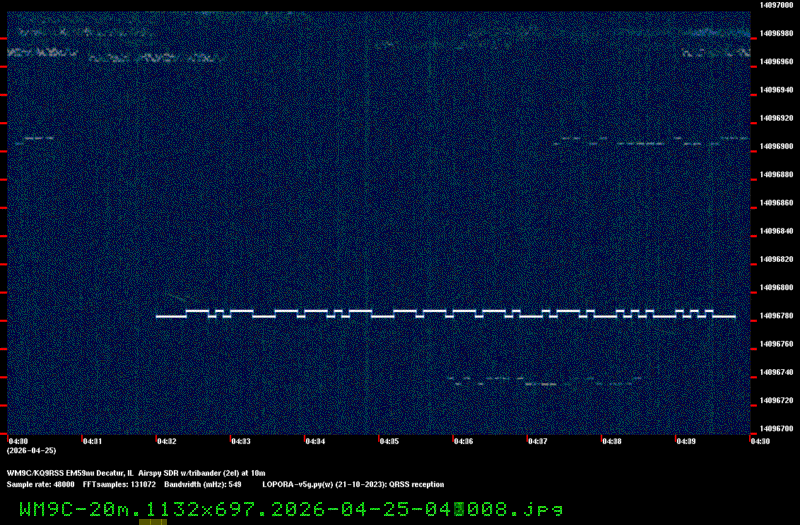The width and height of the screenshot is (800, 525).
Task: Click the 14096920 frequency label
Action: (x=777, y=118)
